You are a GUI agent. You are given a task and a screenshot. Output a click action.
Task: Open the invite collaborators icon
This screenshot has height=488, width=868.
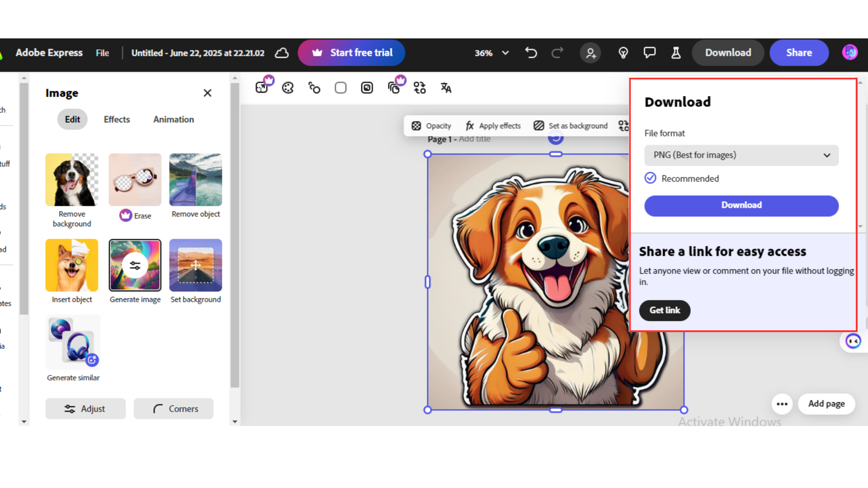(590, 53)
